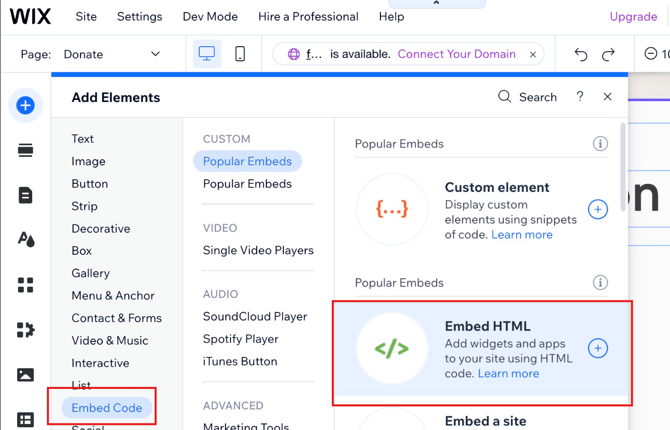
Task: Click the undo arrow icon
Action: coord(581,54)
